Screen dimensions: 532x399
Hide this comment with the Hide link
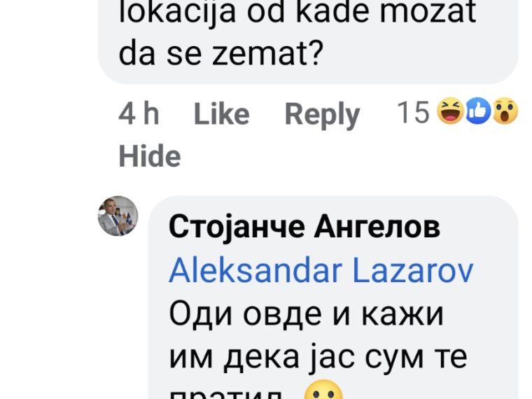tap(150, 156)
